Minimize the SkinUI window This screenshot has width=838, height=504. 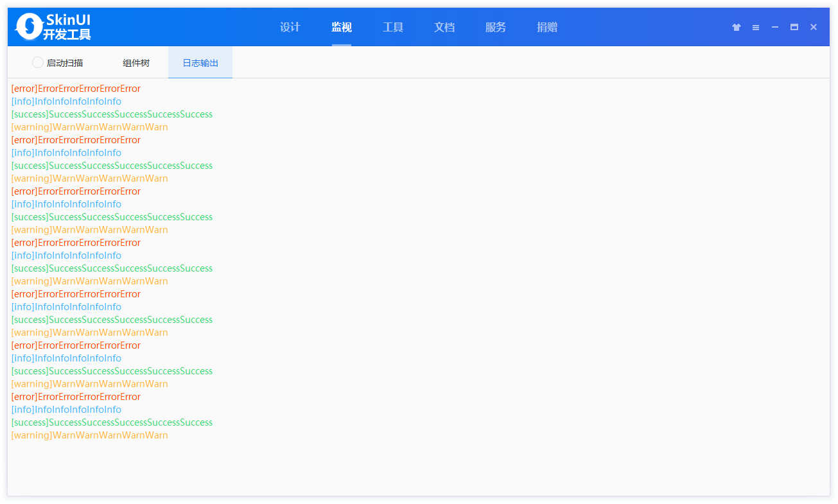point(775,27)
